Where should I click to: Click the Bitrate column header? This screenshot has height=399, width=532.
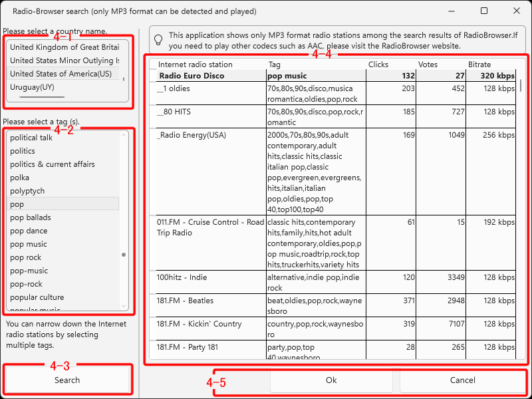coord(479,65)
